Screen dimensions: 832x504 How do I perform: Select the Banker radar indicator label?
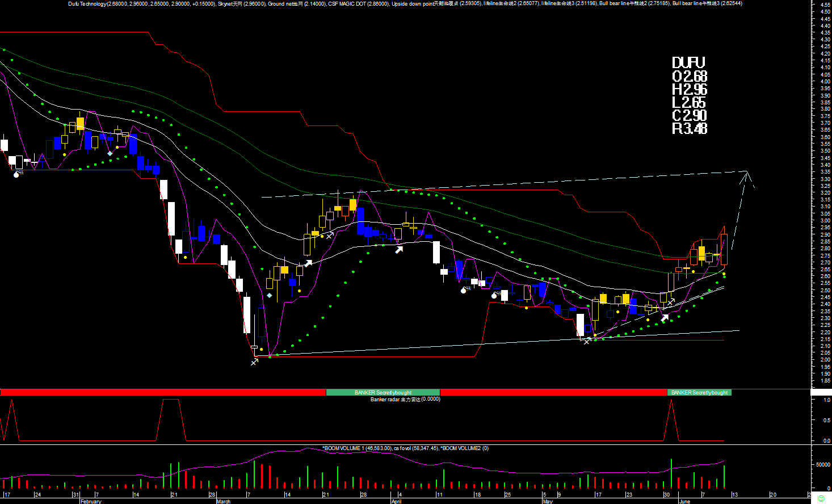pyautogui.click(x=405, y=399)
